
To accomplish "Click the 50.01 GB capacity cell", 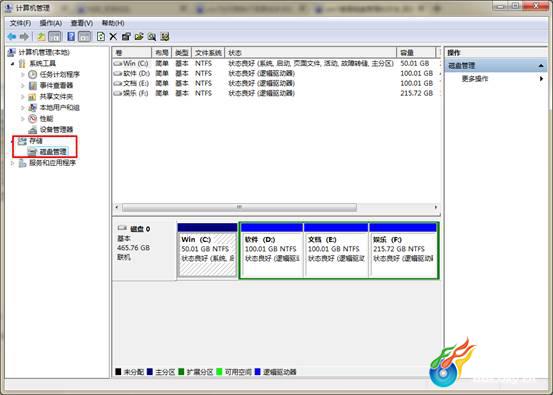I will 415,63.
